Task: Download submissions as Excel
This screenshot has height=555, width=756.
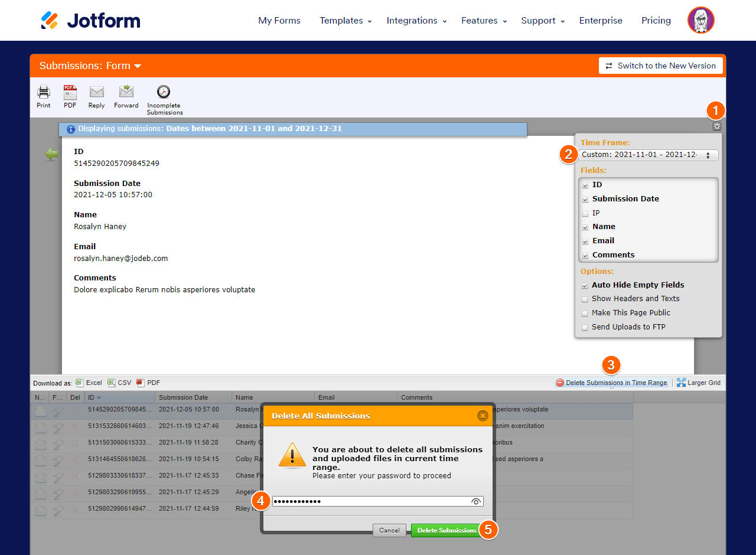Action: click(x=89, y=383)
